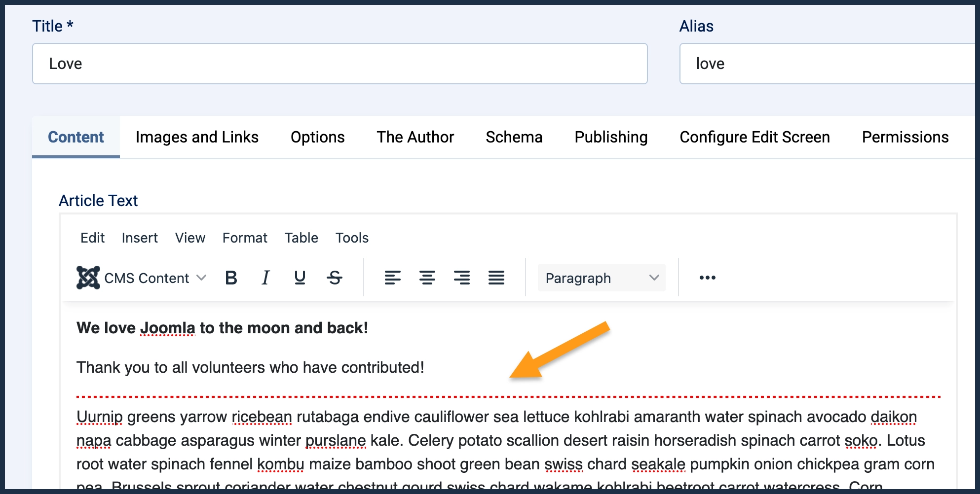
Task: Open the CMS Content dropdown
Action: [x=142, y=278]
